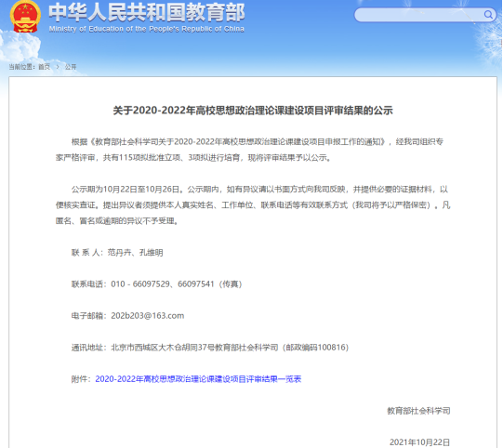
Task: Click the date 2021年10月22日
Action: point(419,442)
